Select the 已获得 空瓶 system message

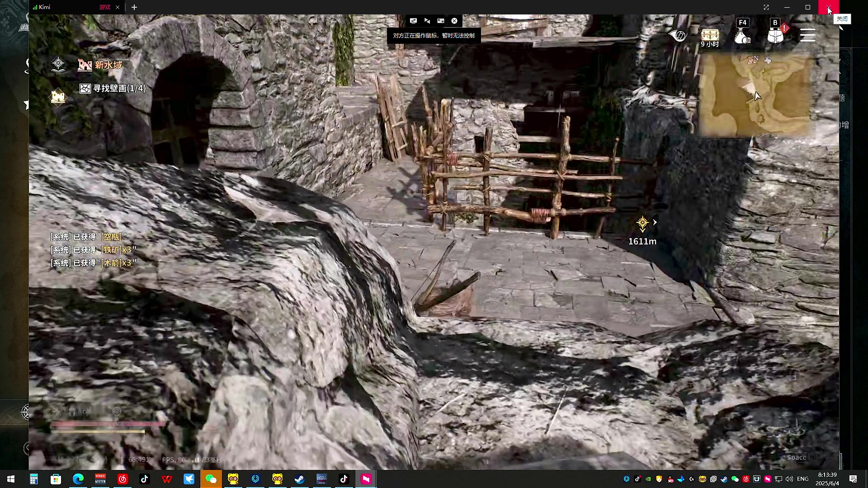89,237
